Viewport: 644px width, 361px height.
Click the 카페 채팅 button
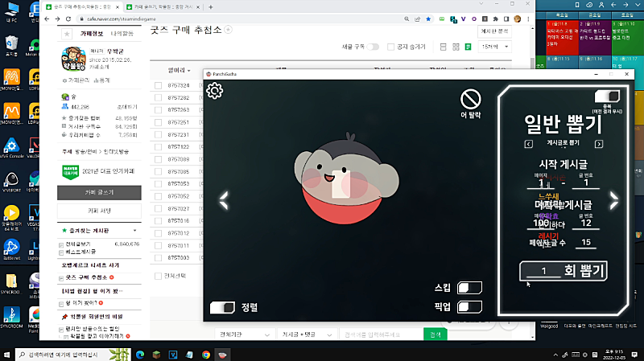click(x=99, y=211)
